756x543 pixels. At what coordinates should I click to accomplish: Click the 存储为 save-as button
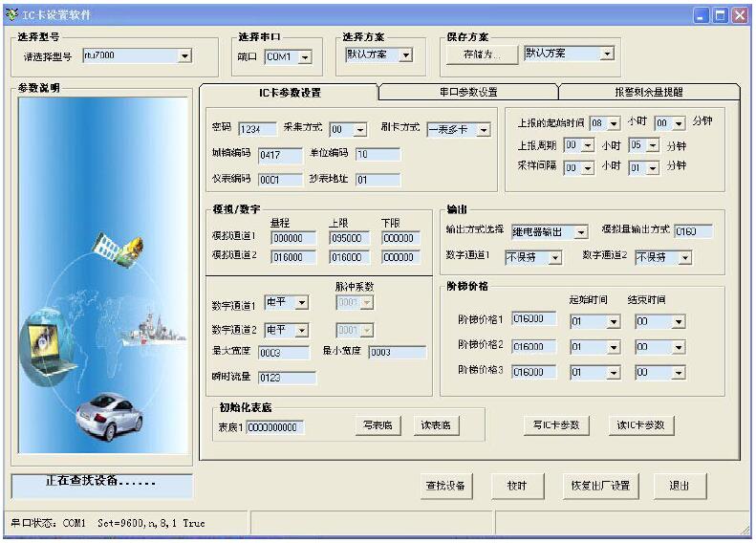481,54
